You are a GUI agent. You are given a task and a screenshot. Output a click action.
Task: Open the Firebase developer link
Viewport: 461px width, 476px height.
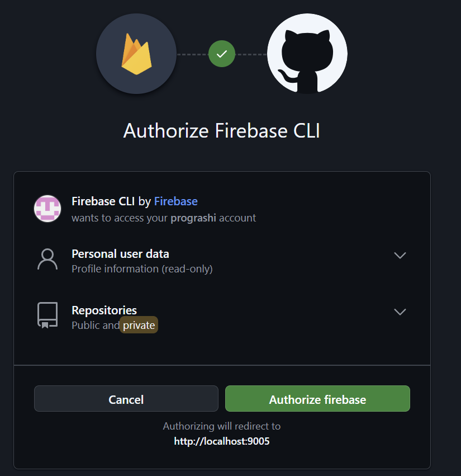tap(175, 201)
